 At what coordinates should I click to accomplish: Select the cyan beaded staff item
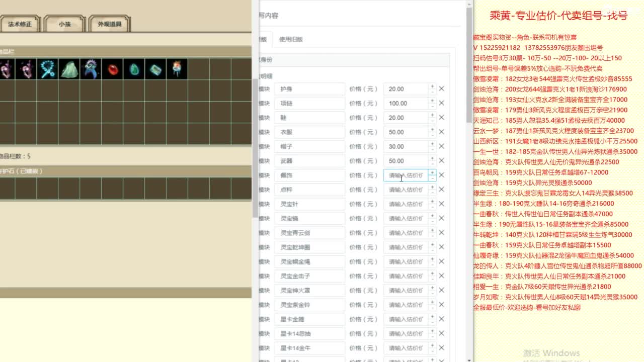tap(48, 69)
